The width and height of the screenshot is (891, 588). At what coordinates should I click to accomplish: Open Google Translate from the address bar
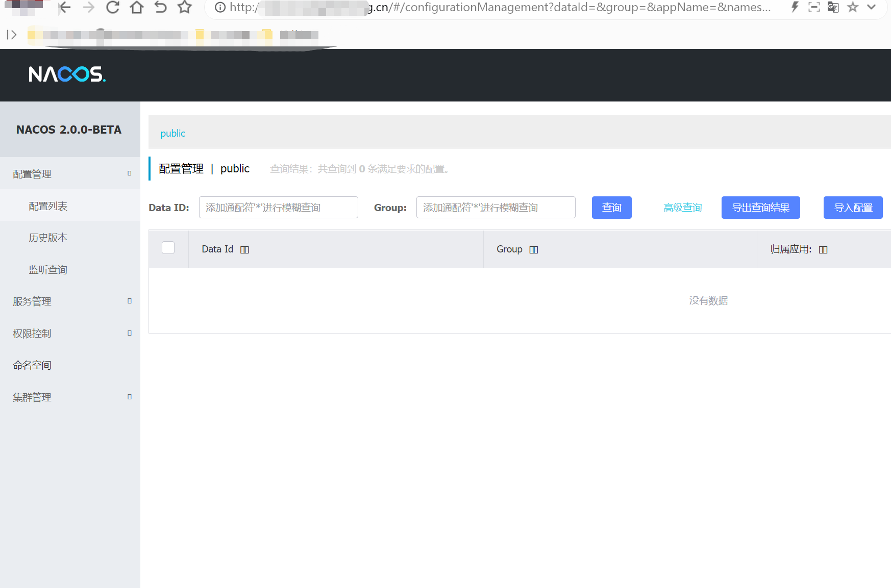(833, 7)
